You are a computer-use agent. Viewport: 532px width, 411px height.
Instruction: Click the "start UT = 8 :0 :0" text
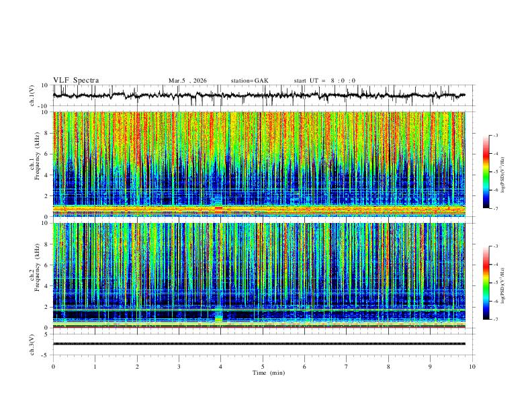click(x=324, y=81)
